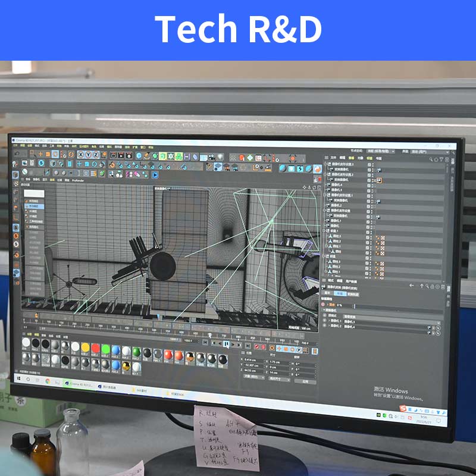Click the Cinema 4D taskbar button
Image resolution: width=476 pixels, height=476 pixels.
(79, 384)
